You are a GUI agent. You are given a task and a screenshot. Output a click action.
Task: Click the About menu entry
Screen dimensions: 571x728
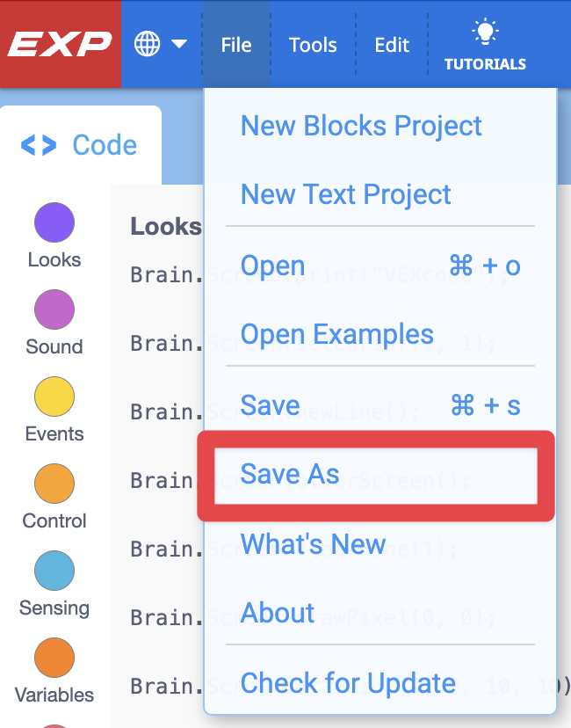pos(277,613)
